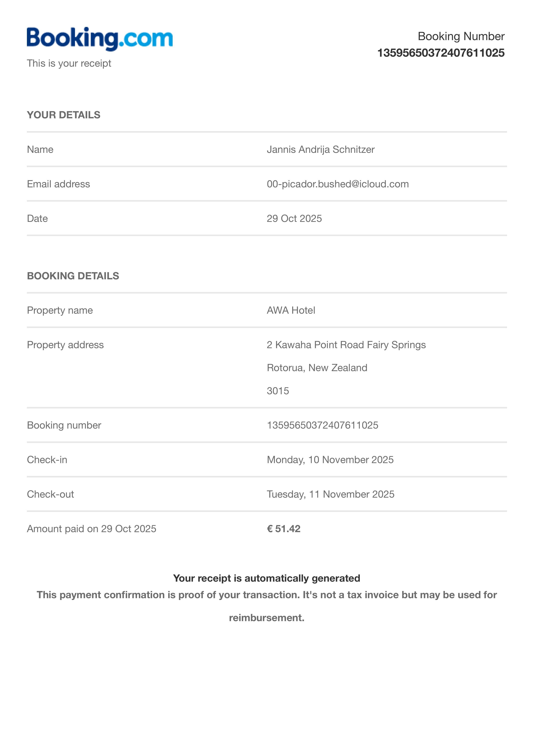534x756 pixels.
Task: Click the "This is your receipt" subtitle
Action: 69,63
